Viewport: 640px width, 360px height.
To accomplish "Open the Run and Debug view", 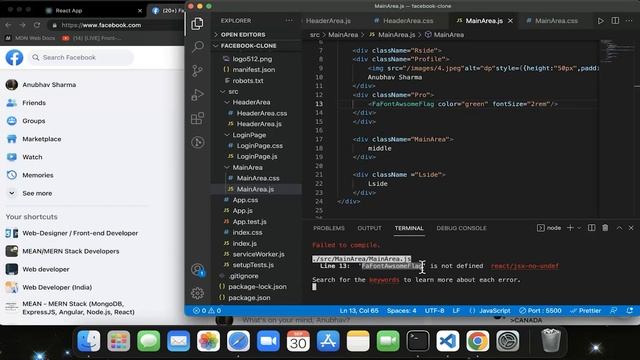I will point(198,95).
